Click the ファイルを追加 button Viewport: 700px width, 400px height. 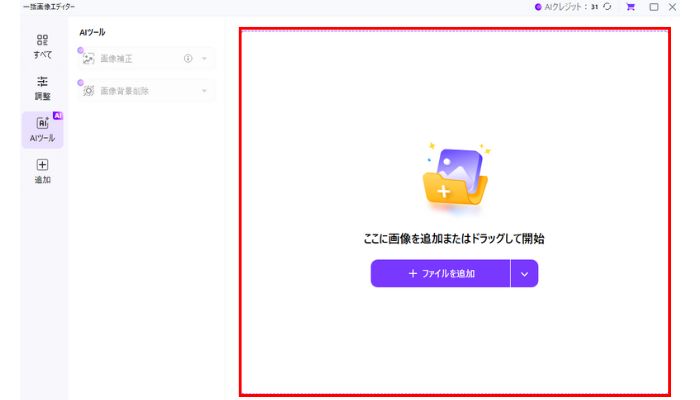point(440,273)
